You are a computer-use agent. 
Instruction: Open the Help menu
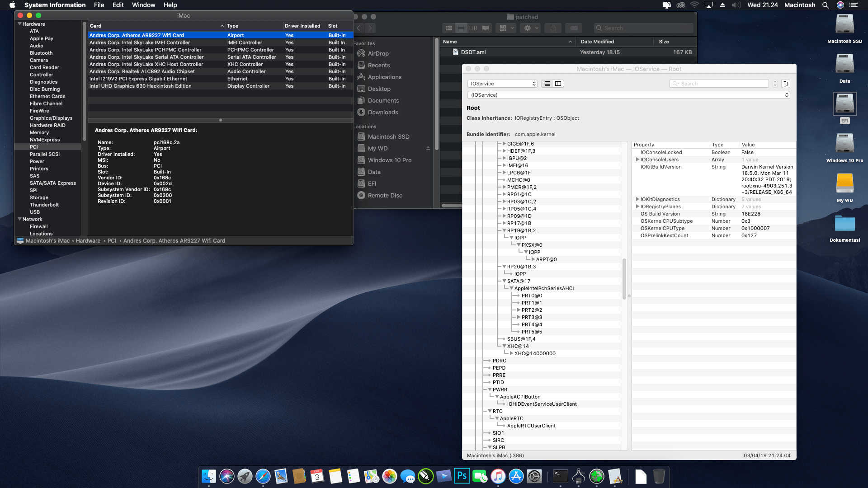pyautogui.click(x=170, y=5)
